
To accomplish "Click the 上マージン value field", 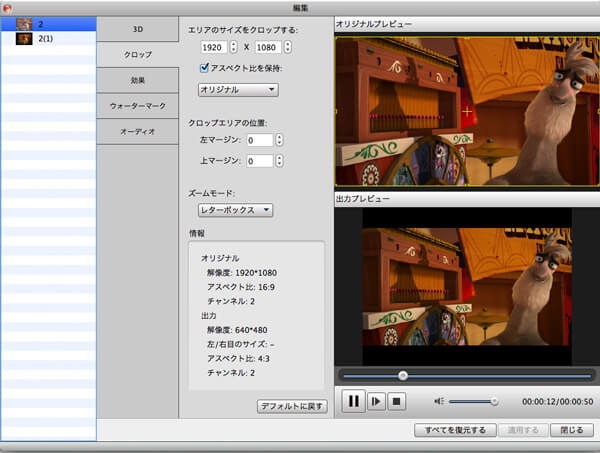I will pos(259,161).
